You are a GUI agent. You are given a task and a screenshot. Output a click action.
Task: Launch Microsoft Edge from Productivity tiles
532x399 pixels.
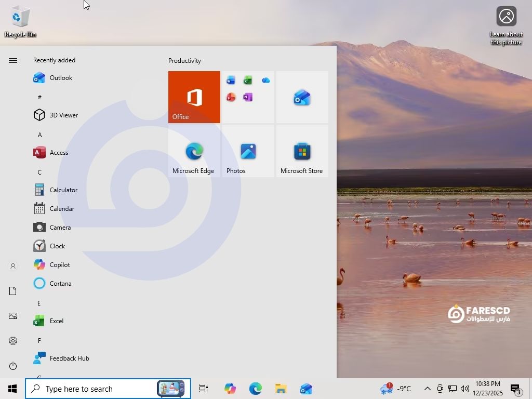pyautogui.click(x=194, y=151)
